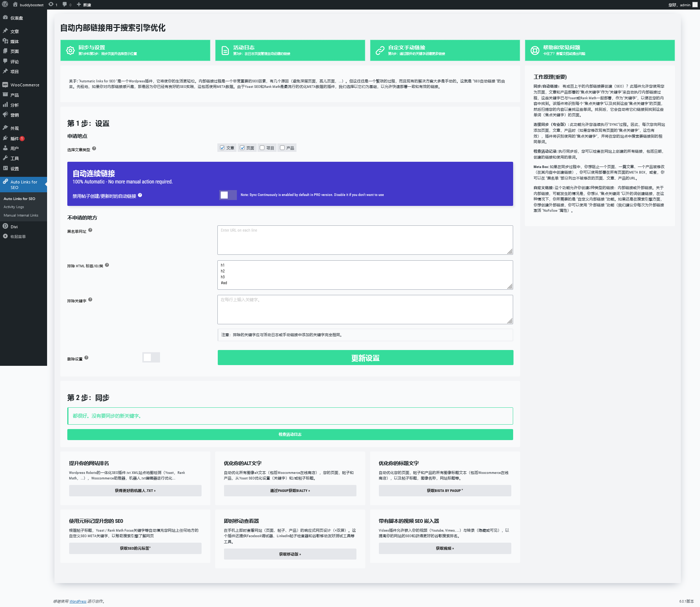Click the 检查活动日志 button

tap(290, 435)
